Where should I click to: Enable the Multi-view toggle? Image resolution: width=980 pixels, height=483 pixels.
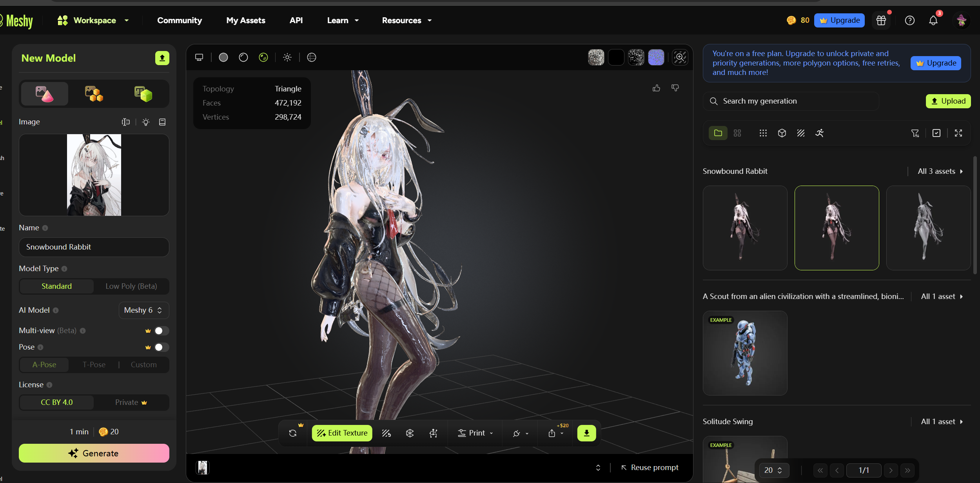pos(161,331)
